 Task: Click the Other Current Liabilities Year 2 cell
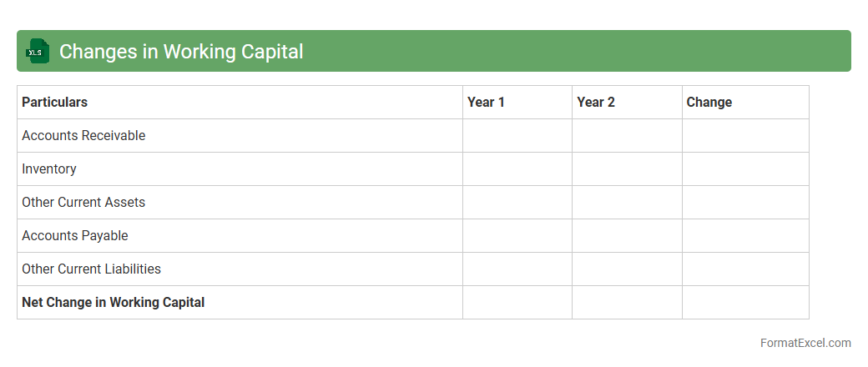coord(627,269)
